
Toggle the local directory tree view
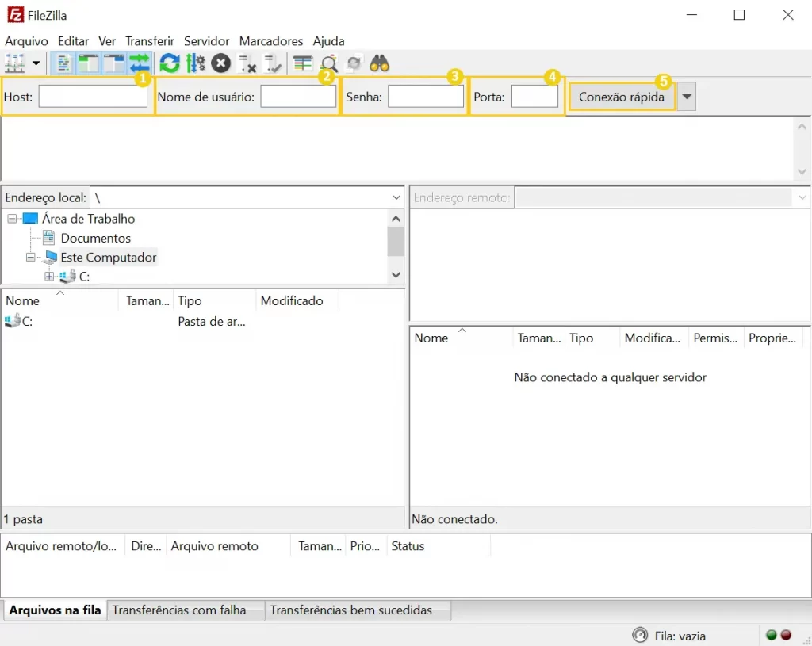(x=89, y=63)
